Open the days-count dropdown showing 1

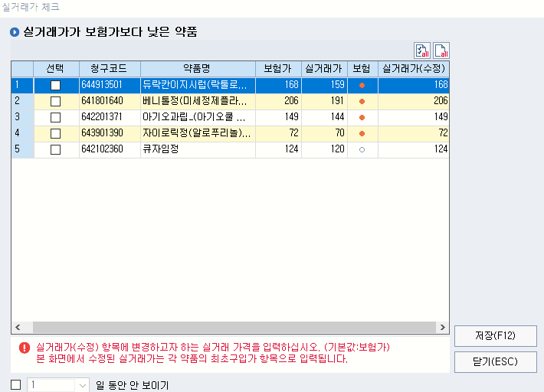83,385
